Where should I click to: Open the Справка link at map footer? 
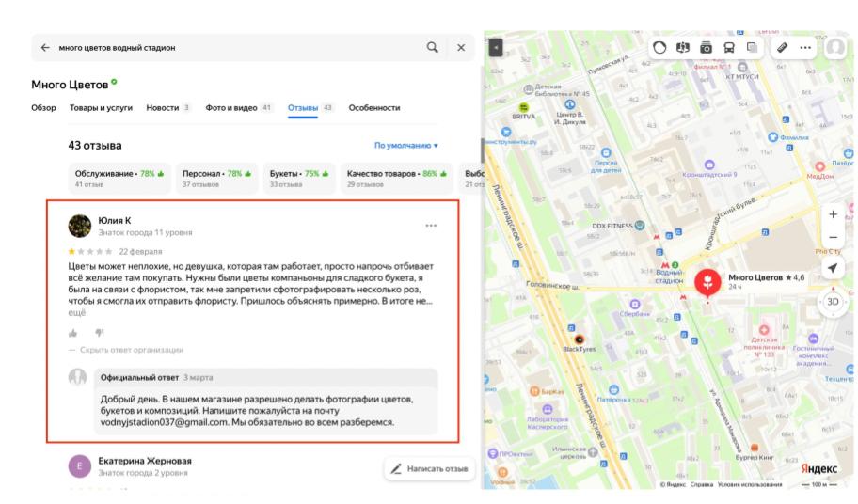702,485
